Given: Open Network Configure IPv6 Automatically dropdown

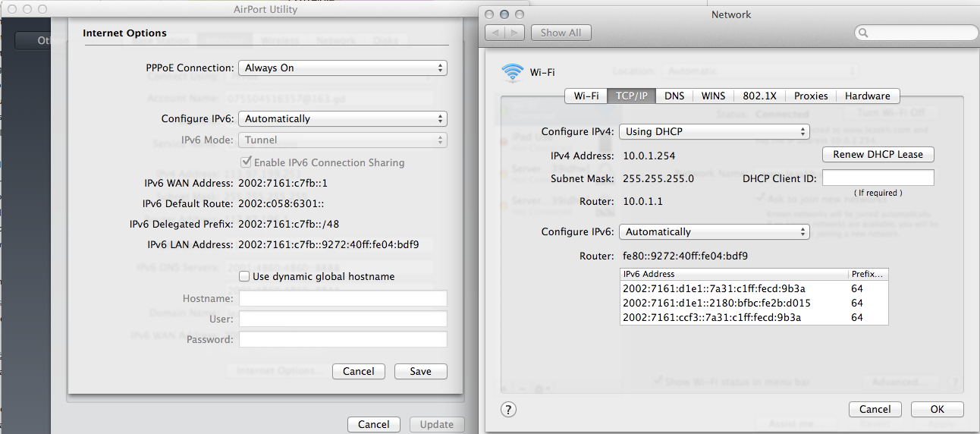Looking at the screenshot, I should (x=715, y=231).
